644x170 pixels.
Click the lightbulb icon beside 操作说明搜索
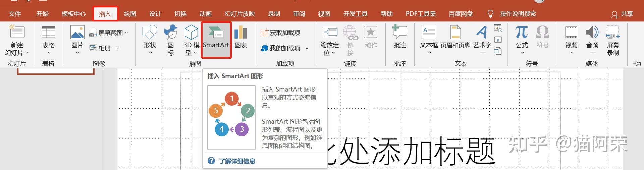490,14
